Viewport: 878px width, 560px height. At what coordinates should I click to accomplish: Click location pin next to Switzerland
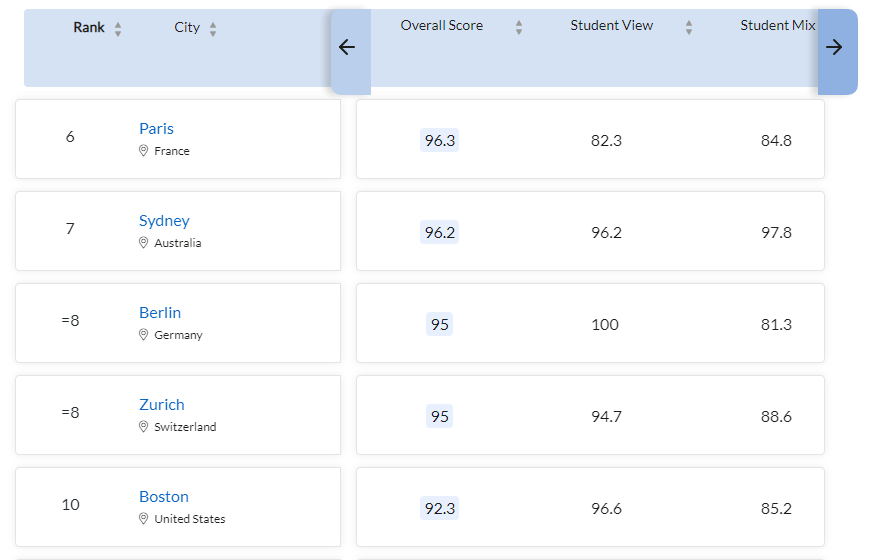pos(143,426)
